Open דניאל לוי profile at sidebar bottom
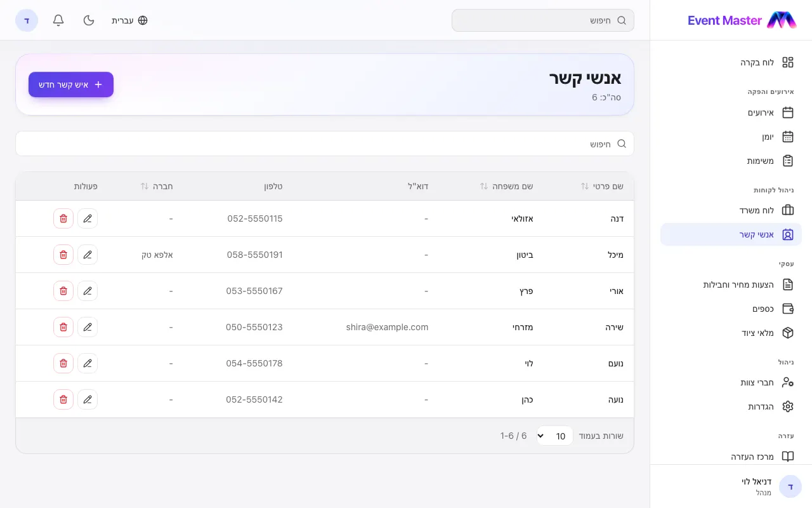 point(731,486)
